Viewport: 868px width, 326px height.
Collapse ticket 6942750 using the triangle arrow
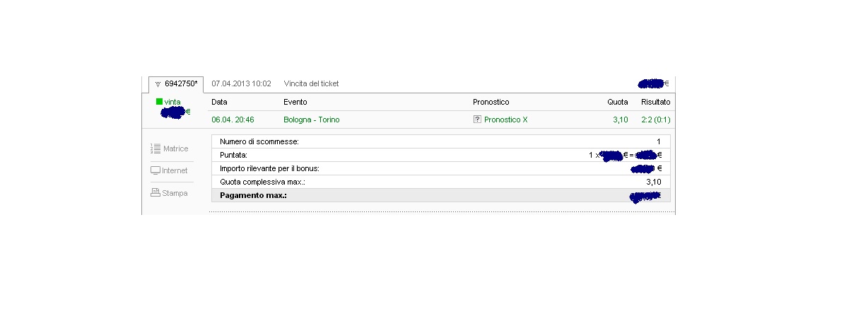(x=158, y=84)
